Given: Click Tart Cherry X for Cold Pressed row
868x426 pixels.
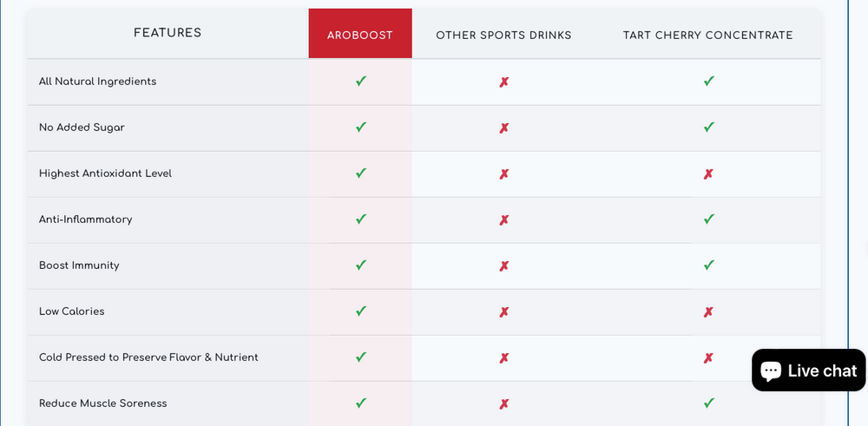Looking at the screenshot, I should coord(708,358).
